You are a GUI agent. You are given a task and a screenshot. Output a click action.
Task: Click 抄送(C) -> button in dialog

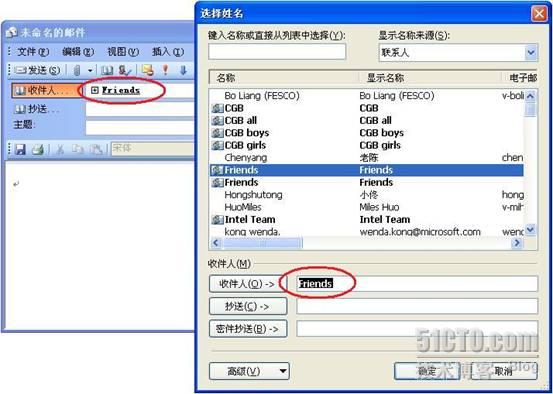(x=248, y=306)
